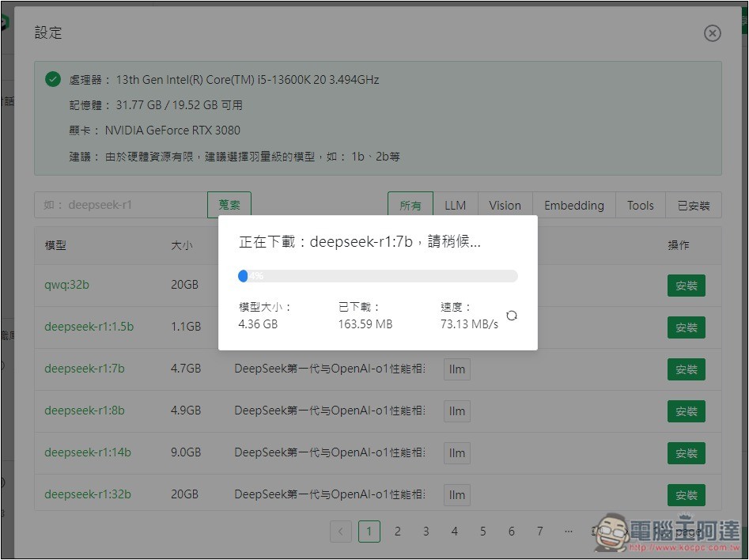This screenshot has width=749, height=560.
Task: Click the model search input field
Action: pos(121,205)
